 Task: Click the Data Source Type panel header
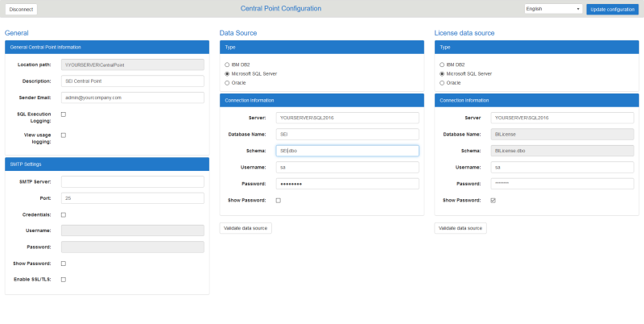321,48
